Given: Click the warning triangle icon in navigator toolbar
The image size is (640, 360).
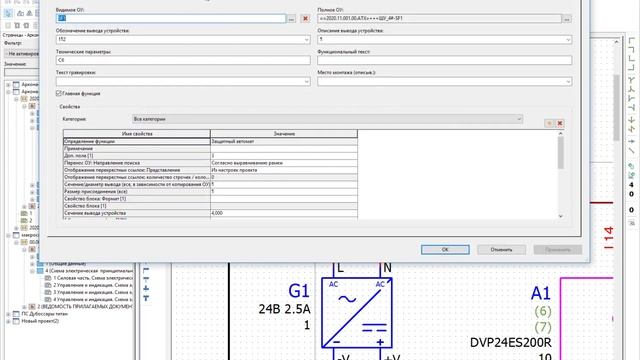Looking at the screenshot, I should click(29, 13).
